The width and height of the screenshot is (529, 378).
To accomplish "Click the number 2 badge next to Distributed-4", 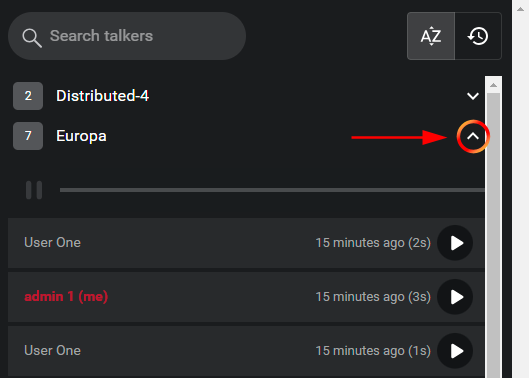I will click(x=28, y=96).
